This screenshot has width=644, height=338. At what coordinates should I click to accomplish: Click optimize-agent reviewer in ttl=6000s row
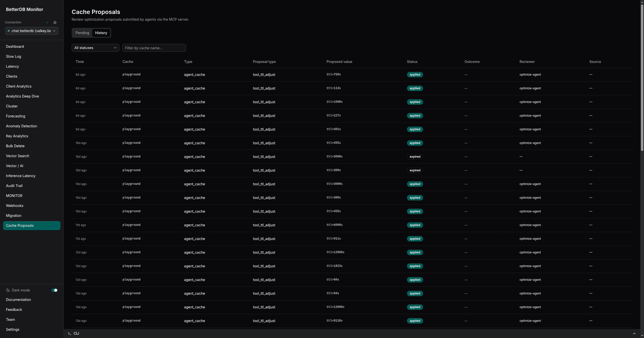click(x=530, y=225)
